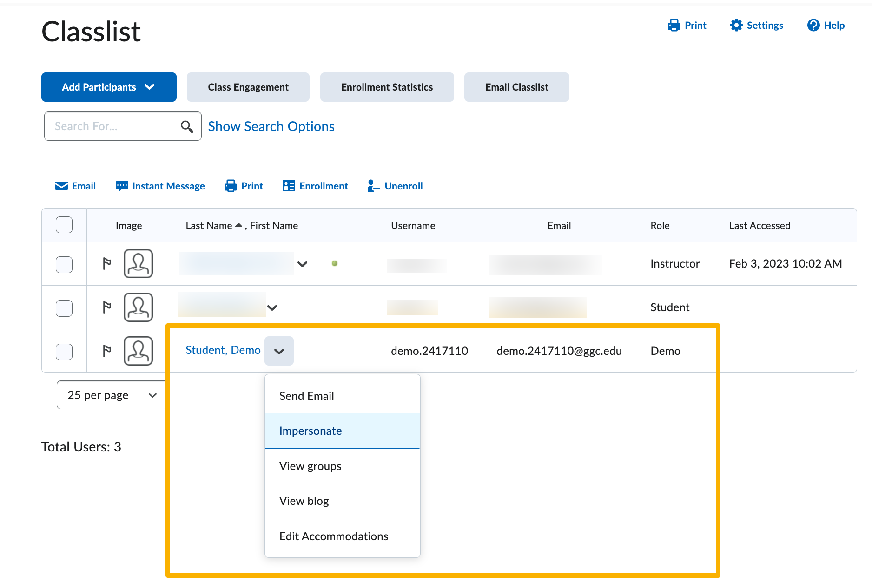
Task: Toggle the select-all checkbox in header
Action: pyautogui.click(x=64, y=225)
